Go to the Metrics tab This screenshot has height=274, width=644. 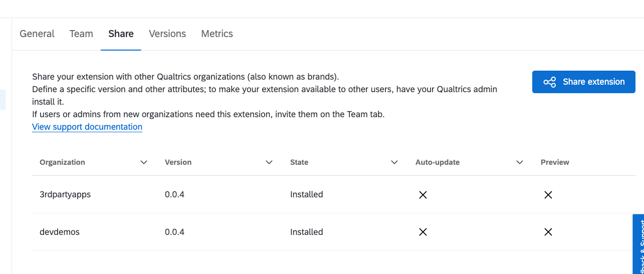pos(217,34)
